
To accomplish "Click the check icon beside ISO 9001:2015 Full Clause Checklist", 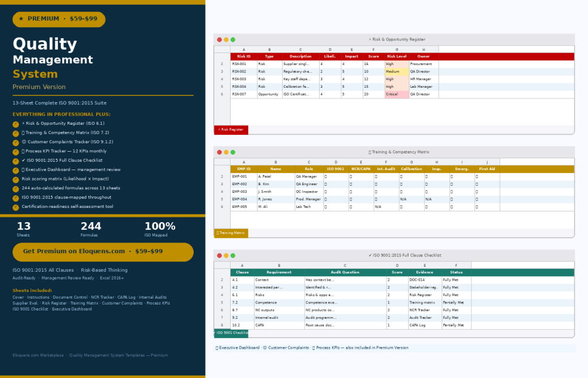I will tap(16, 161).
